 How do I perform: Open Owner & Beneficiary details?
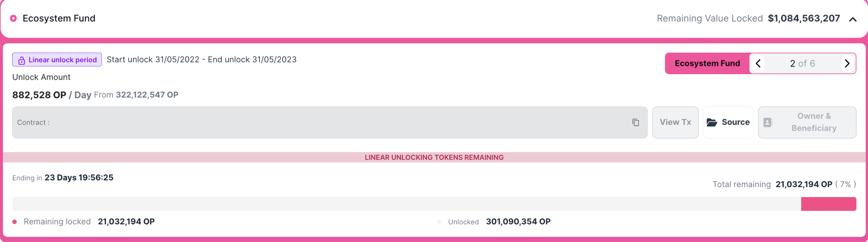pyautogui.click(x=807, y=122)
